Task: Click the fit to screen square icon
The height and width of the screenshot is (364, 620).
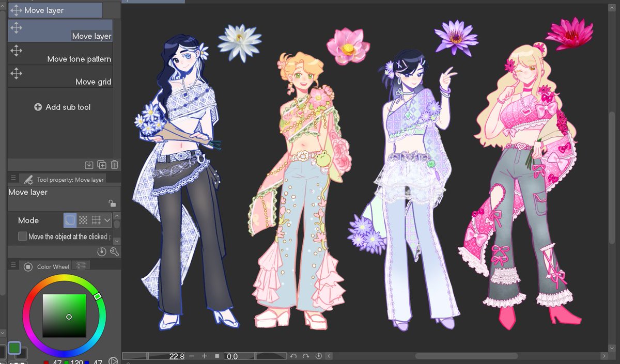Action: [218, 356]
